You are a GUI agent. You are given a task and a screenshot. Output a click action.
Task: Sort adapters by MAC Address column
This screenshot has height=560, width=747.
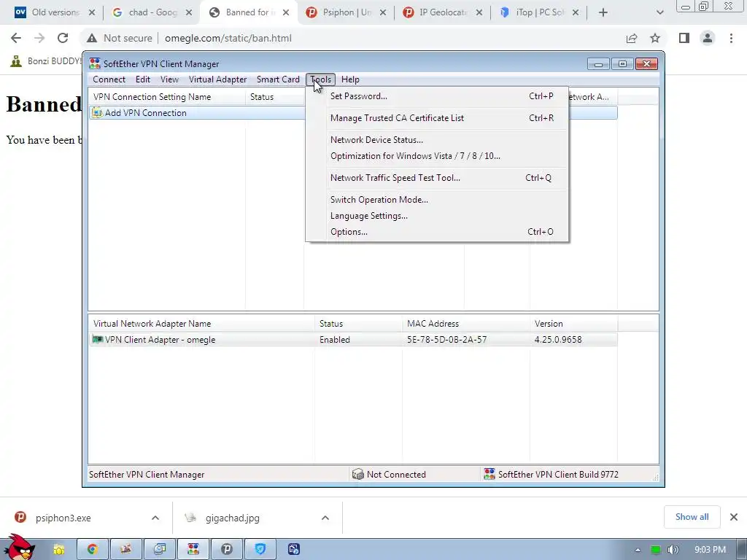click(466, 324)
